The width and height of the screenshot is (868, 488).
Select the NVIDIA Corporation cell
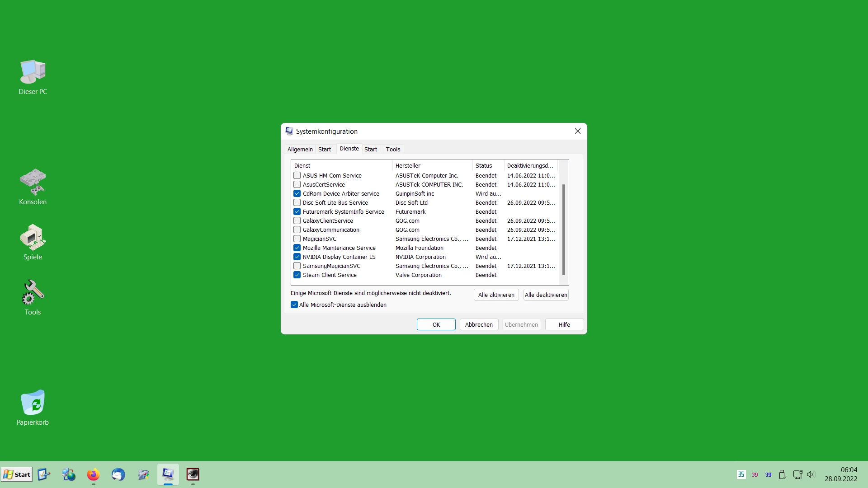point(420,257)
